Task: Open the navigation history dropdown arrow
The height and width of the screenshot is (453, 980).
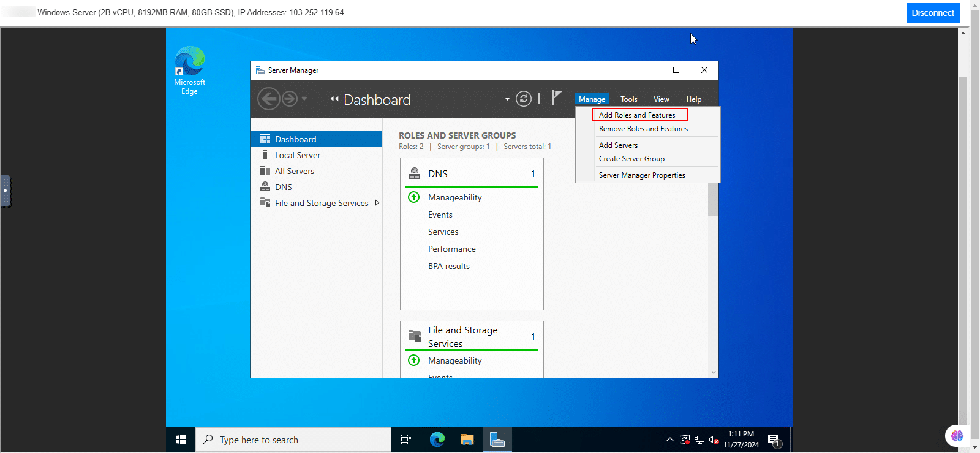Action: coord(304,99)
